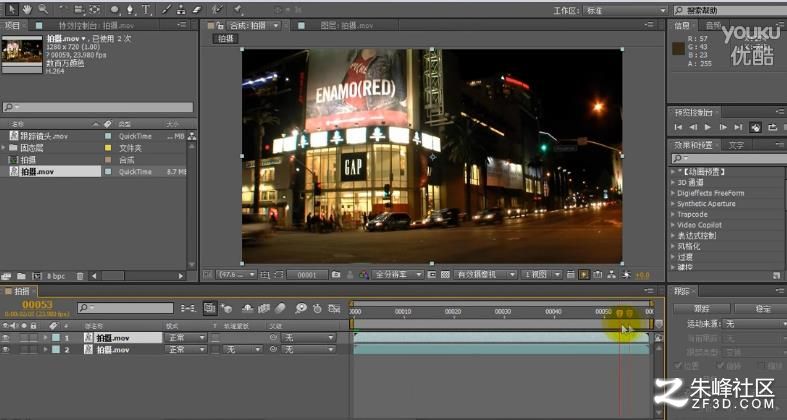The image size is (787, 420).
Task: Click the show channel RGB icon
Action: [363, 274]
